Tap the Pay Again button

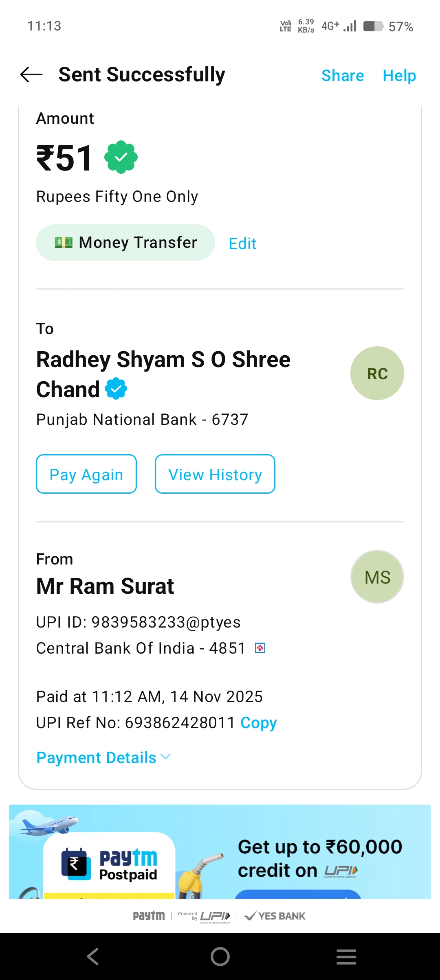(x=86, y=474)
